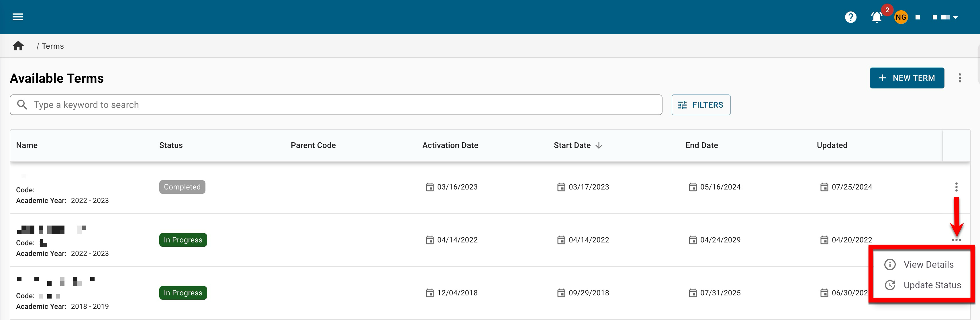The height and width of the screenshot is (320, 980).
Task: Open actions menu for Completed term row
Action: tap(957, 187)
